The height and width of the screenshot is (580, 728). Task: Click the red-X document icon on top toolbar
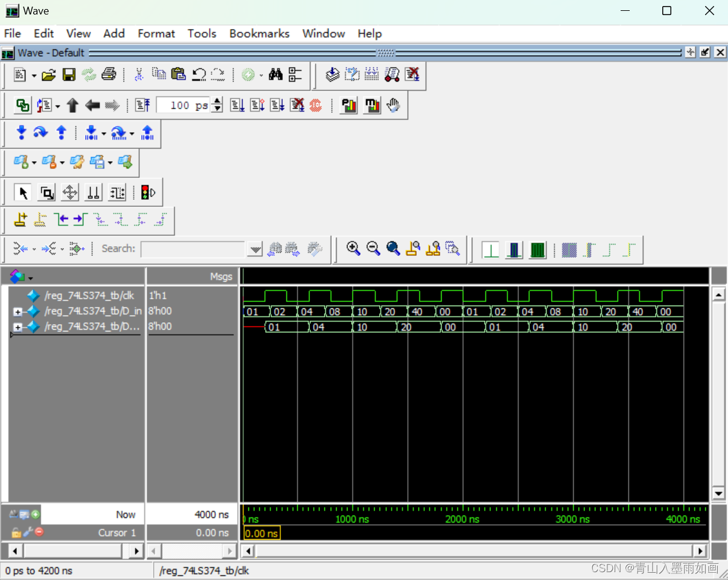pos(412,75)
